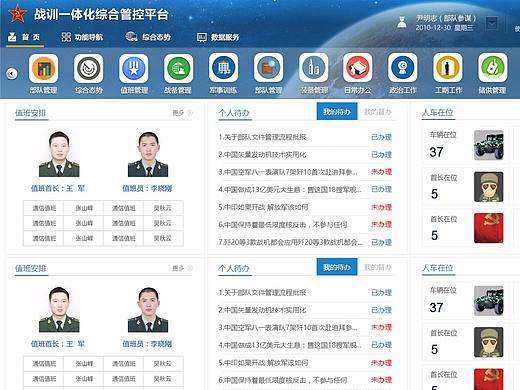The image size is (520, 390).
Task: Click 已办理 status of item 4 in second panel
Action: pos(381,345)
